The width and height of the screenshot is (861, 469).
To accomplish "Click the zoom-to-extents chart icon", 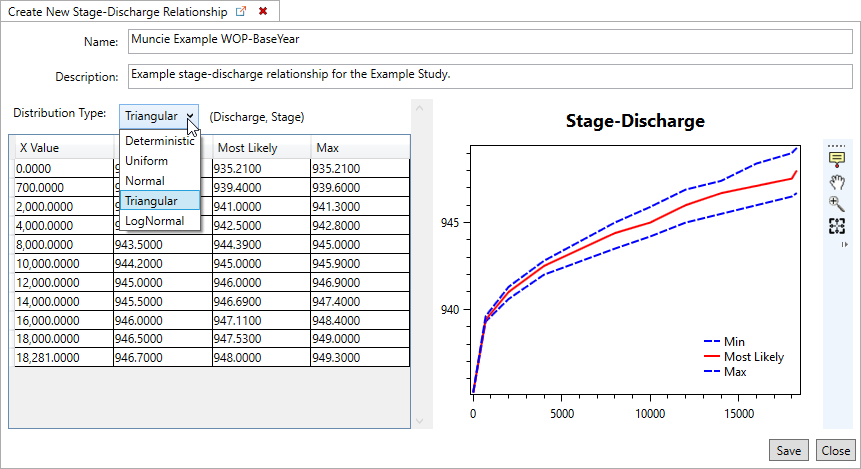I will (x=837, y=226).
